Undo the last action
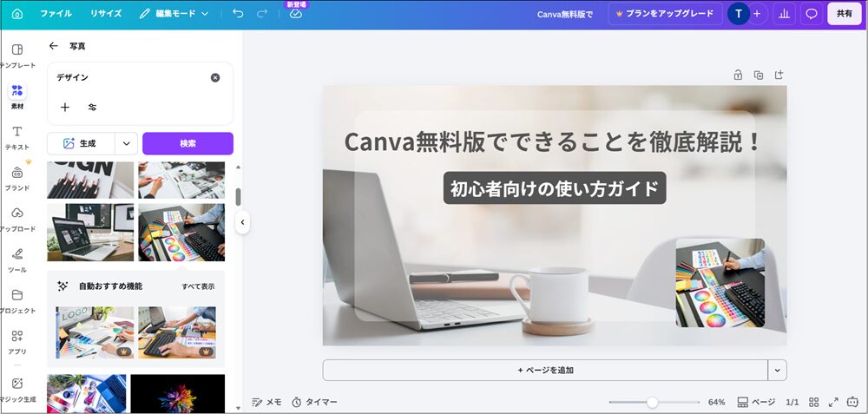 click(238, 14)
